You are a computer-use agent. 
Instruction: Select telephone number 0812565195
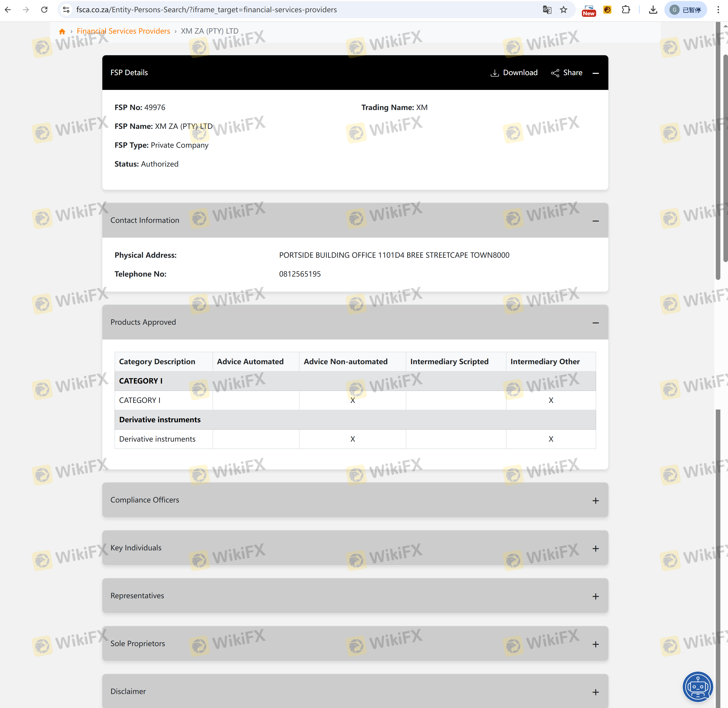[300, 274]
